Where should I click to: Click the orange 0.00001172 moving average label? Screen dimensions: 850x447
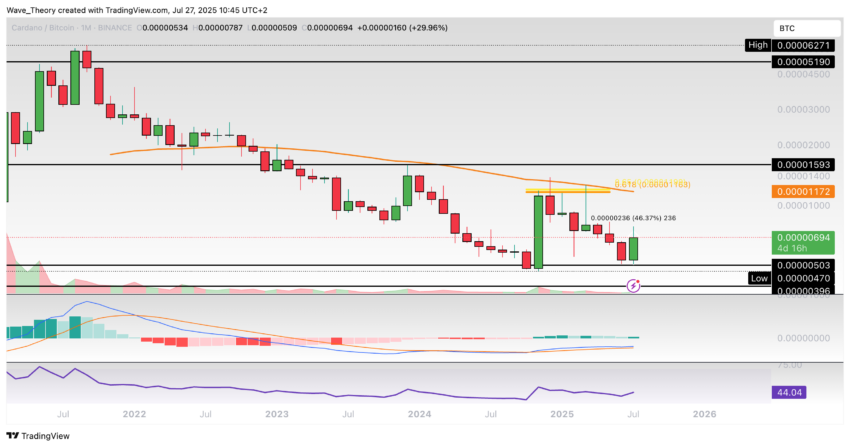(x=803, y=191)
